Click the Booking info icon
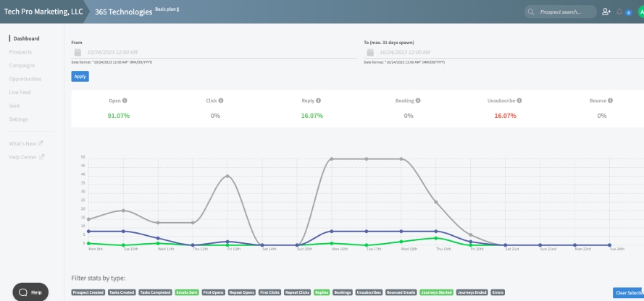The width and height of the screenshot is (644, 301). 418,101
